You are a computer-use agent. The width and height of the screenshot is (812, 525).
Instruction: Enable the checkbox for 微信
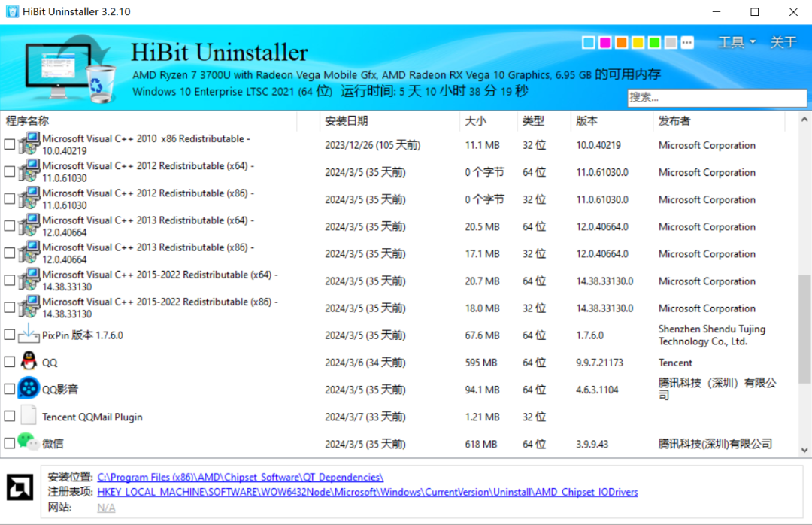point(9,444)
